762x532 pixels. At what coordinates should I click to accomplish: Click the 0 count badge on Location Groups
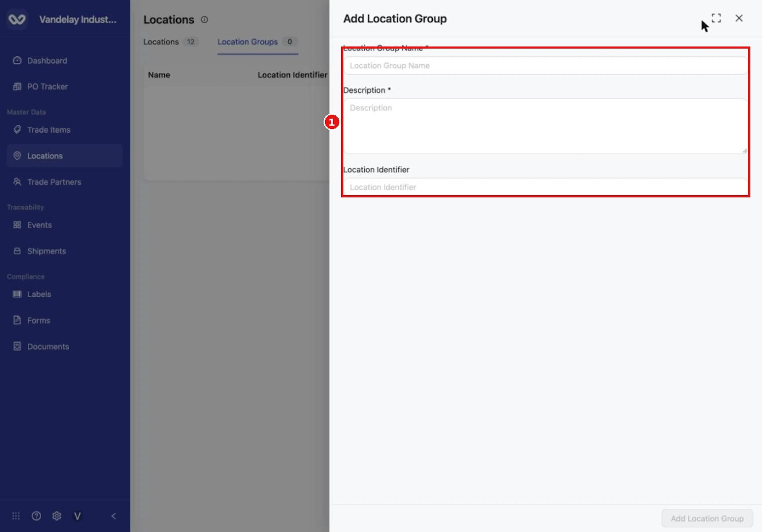coord(289,42)
